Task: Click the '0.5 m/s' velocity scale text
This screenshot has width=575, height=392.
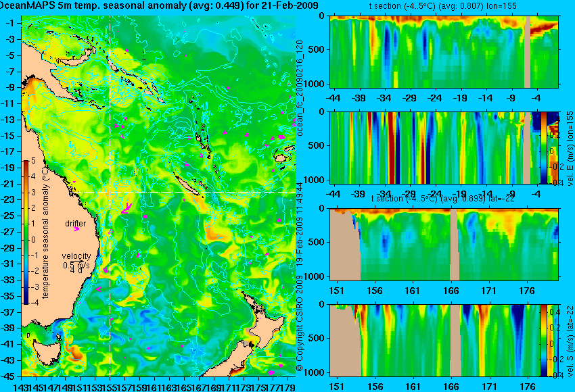Action: tap(76, 265)
